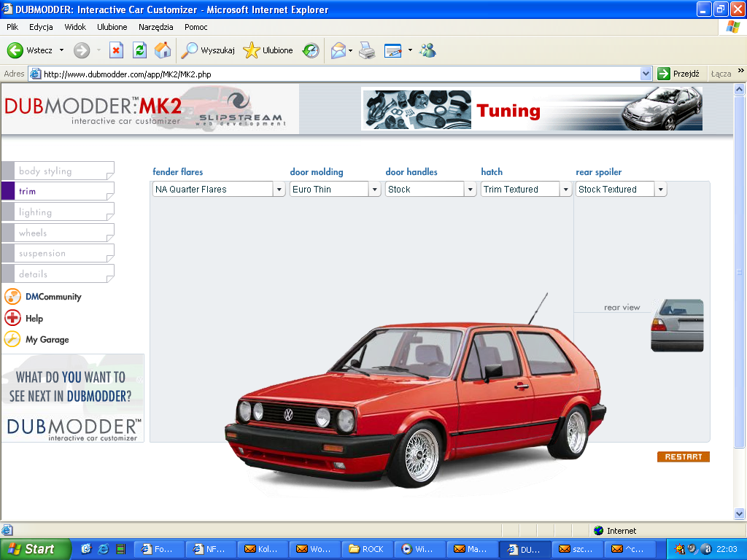Switch to the body styling tab
This screenshot has height=560, width=747.
[58, 171]
